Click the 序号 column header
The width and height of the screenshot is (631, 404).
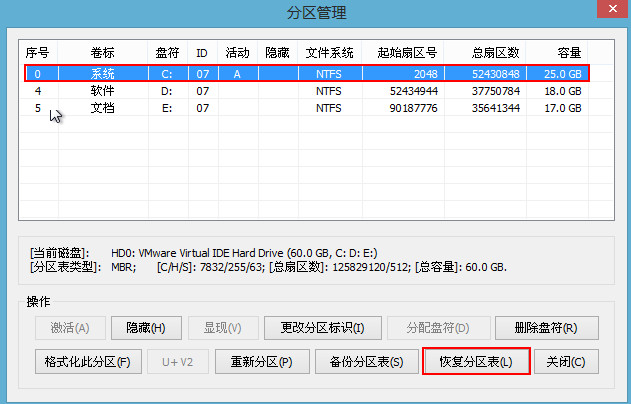click(x=38, y=53)
